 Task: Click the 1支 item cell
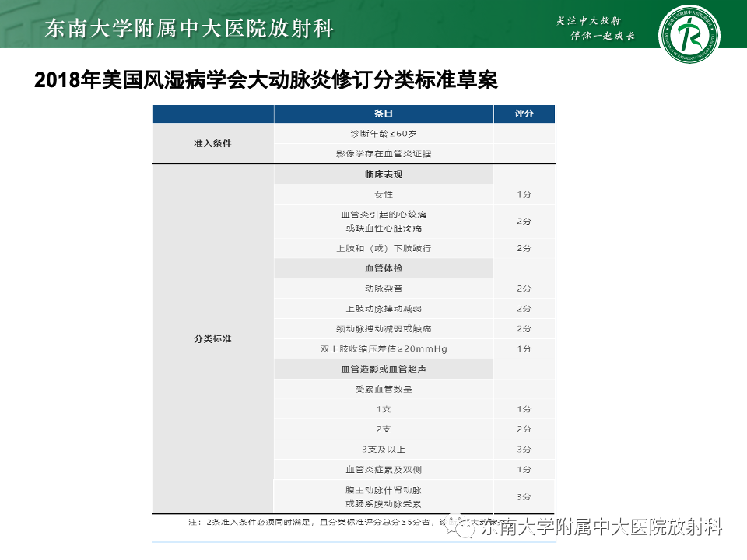384,409
